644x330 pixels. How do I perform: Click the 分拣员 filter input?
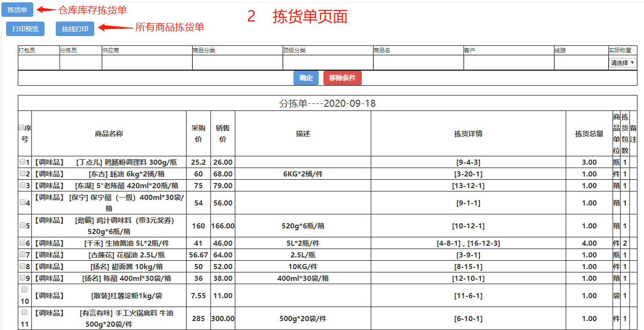point(81,63)
